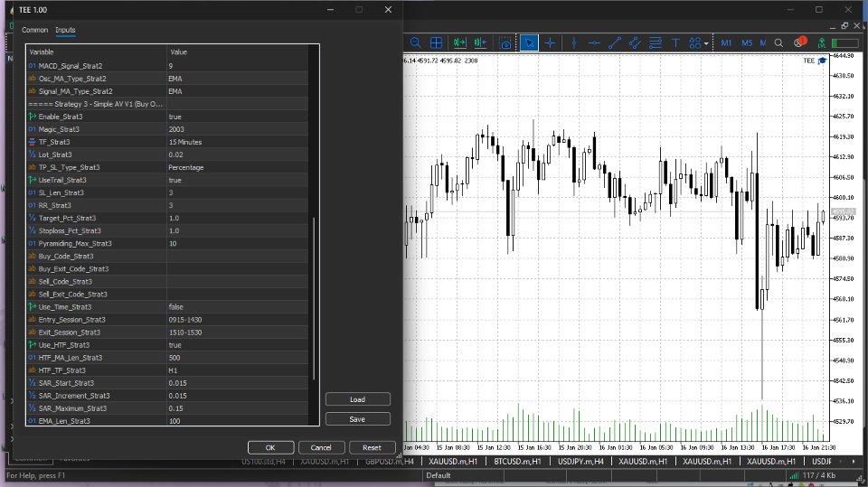Toggle the chart shift icon
The height and width of the screenshot is (487, 868).
480,43
